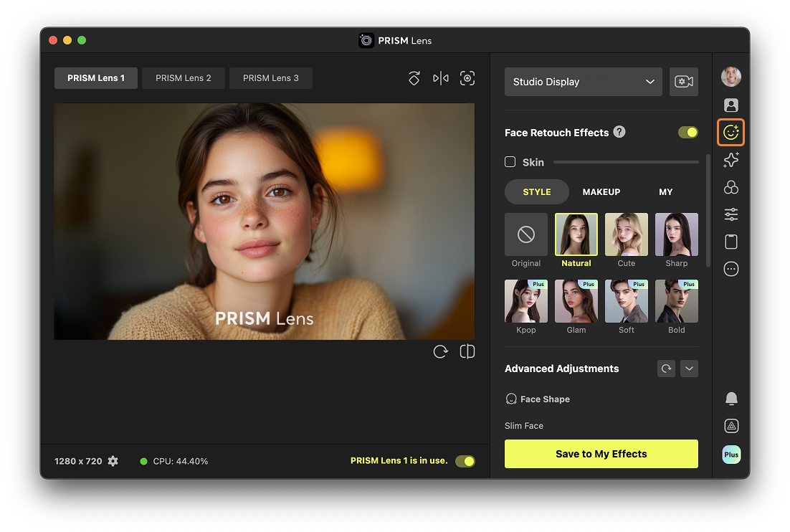Open the mobile device sidebar icon
This screenshot has height=532, width=790.
[x=731, y=242]
